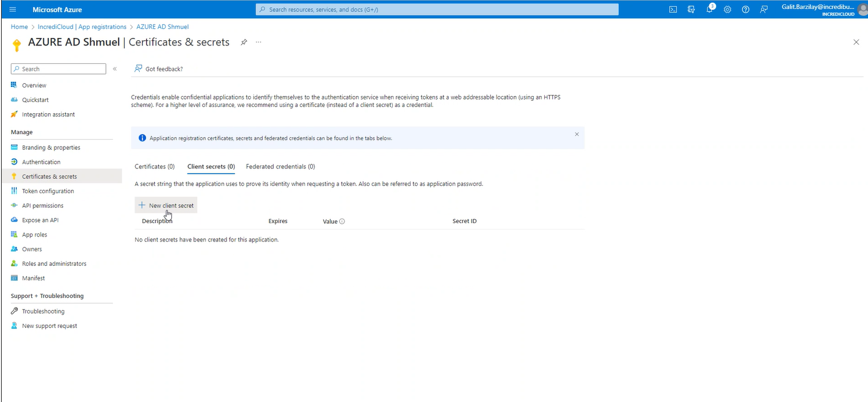The image size is (868, 402).
Task: Open API permissions in sidebar
Action: tap(43, 206)
